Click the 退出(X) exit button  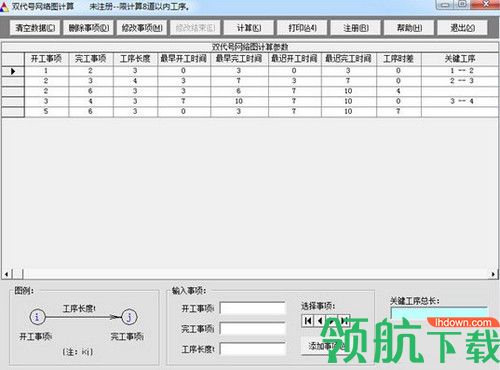click(x=462, y=28)
